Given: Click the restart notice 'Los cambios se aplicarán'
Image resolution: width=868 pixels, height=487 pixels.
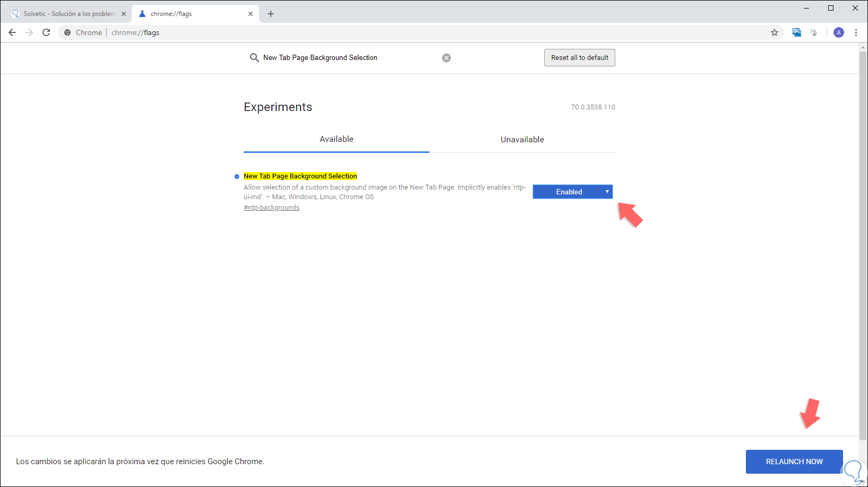Looking at the screenshot, I should tap(140, 462).
